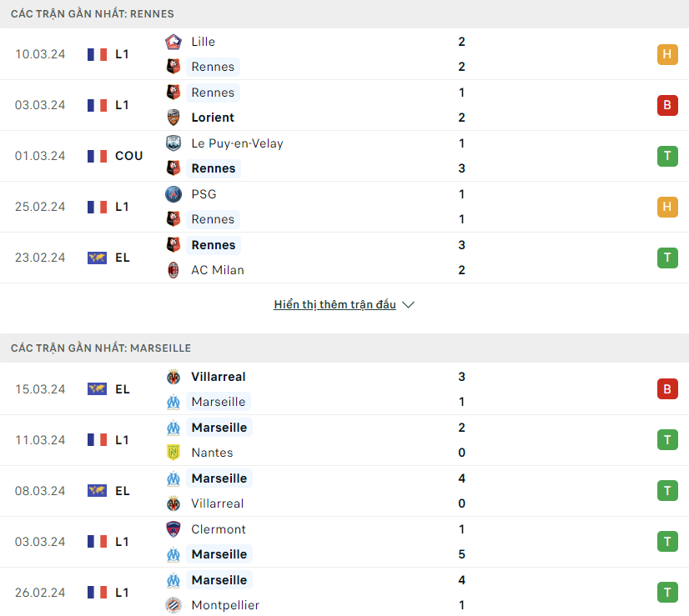The image size is (689, 616).
Task: Click the red B badge for Villarreal-Marseille
Action: [667, 389]
